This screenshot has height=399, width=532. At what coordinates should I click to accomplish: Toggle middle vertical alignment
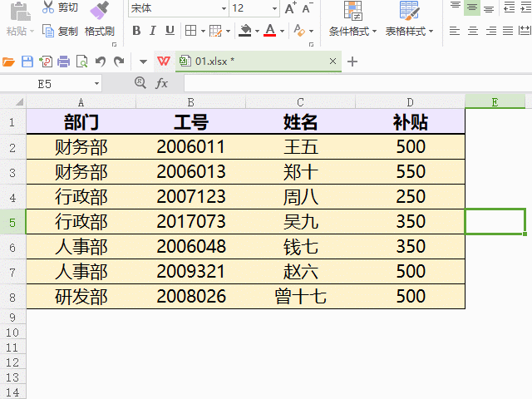coord(472,7)
